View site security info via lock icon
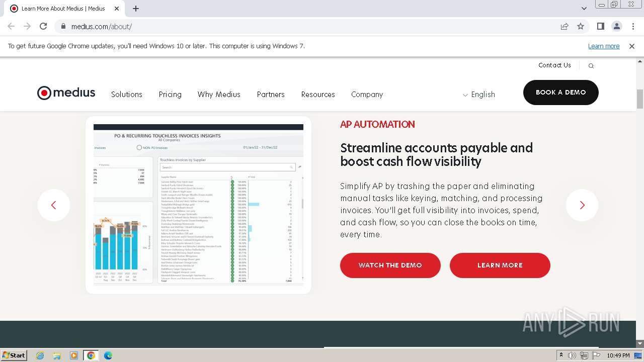644x362 pixels. click(63, 26)
